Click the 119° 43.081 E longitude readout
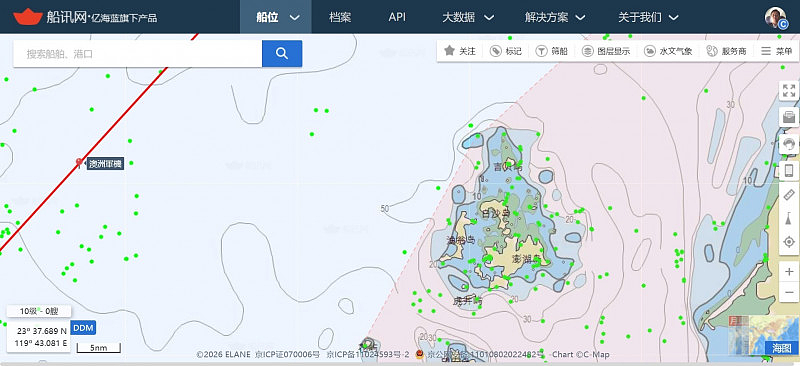Viewport: 800px width, 366px height. (x=41, y=342)
